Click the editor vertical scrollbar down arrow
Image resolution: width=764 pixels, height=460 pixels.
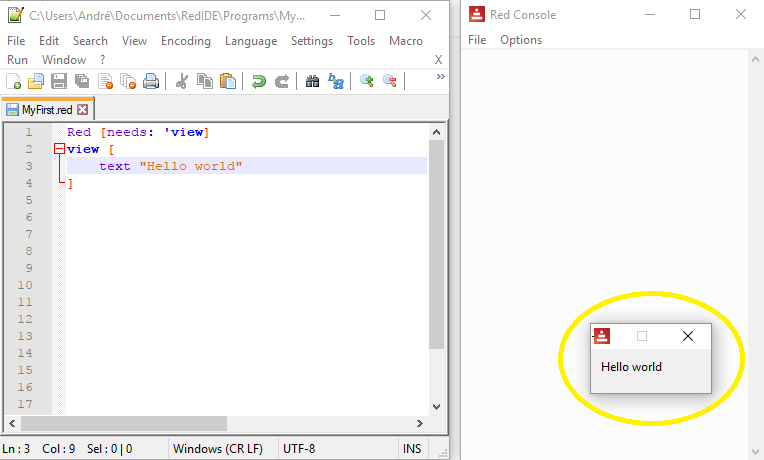coord(436,406)
